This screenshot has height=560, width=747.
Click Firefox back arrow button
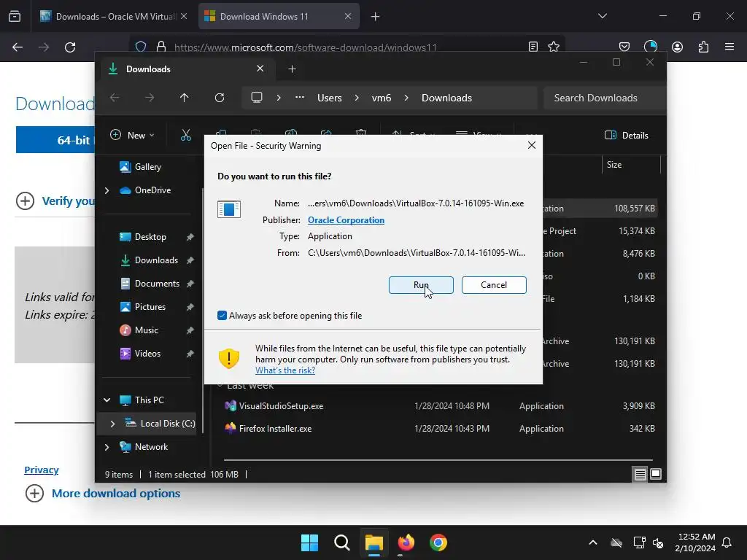(18, 47)
